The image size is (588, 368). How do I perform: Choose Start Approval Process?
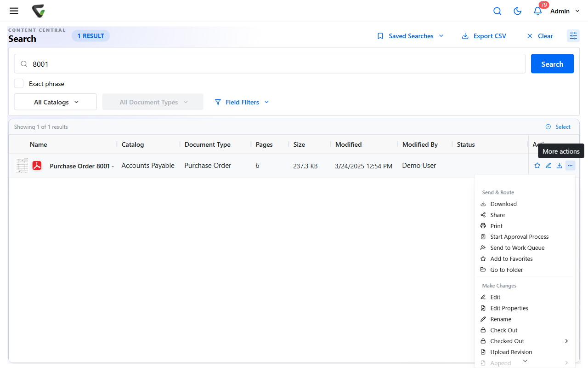pos(525,237)
